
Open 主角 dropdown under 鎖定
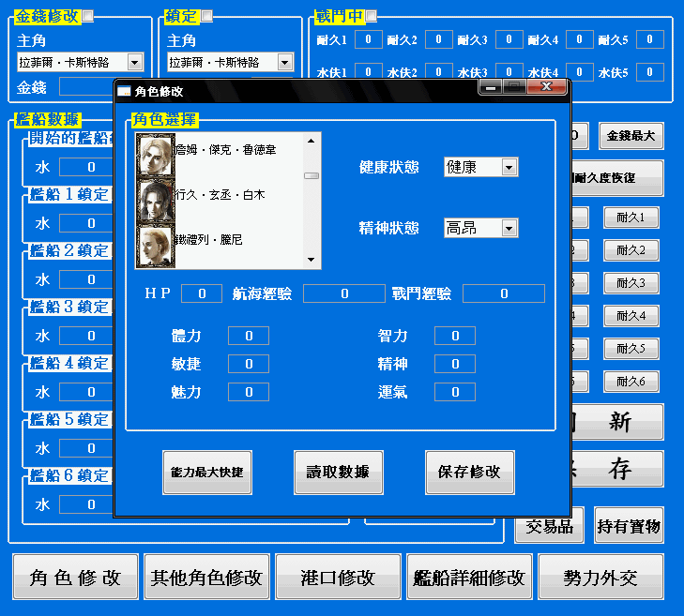click(x=285, y=62)
